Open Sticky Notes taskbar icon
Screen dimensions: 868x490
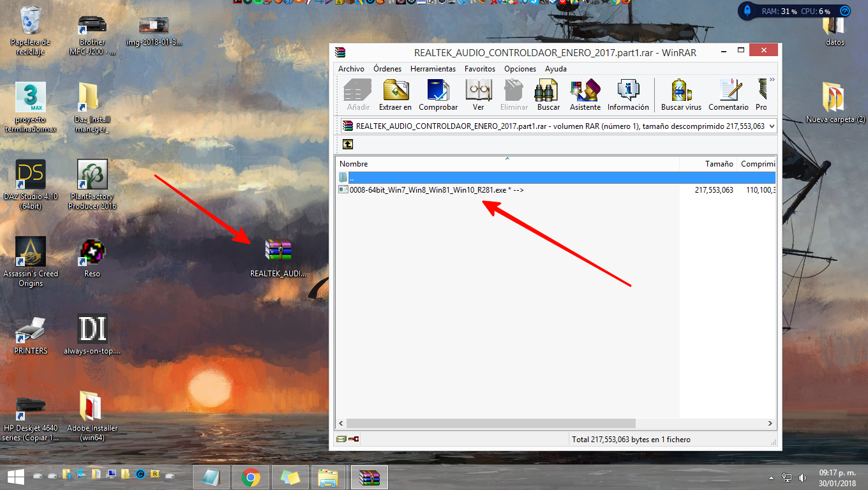[290, 477]
